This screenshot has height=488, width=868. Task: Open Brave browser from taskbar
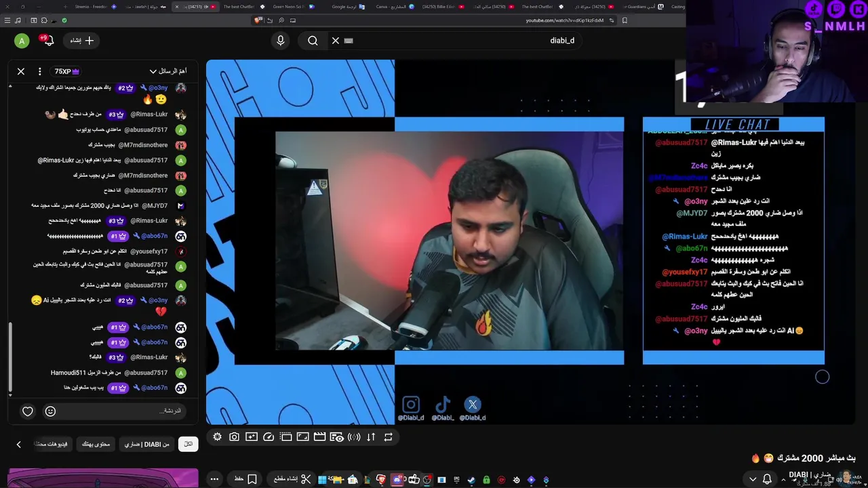pyautogui.click(x=381, y=480)
